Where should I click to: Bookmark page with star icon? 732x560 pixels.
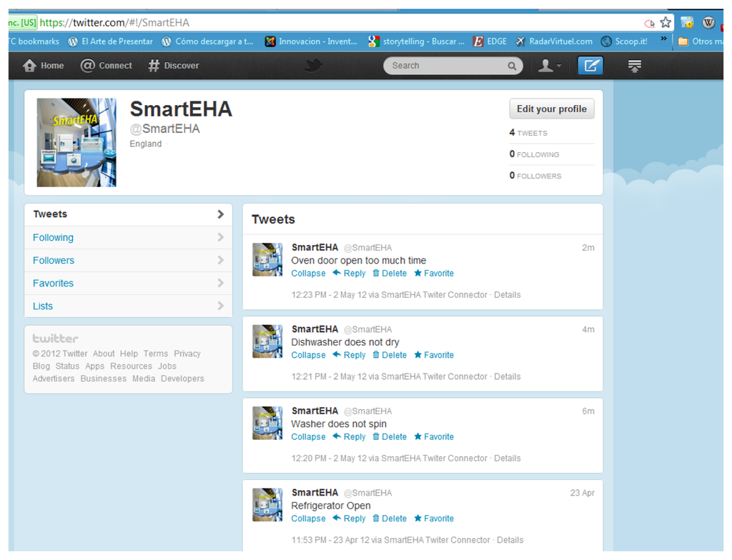(x=666, y=22)
